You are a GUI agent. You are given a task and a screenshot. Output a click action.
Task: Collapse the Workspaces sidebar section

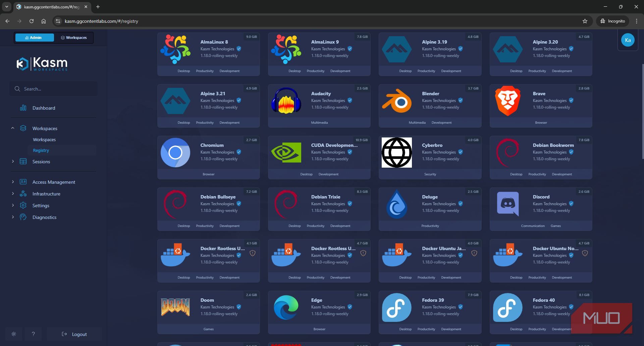click(x=13, y=128)
